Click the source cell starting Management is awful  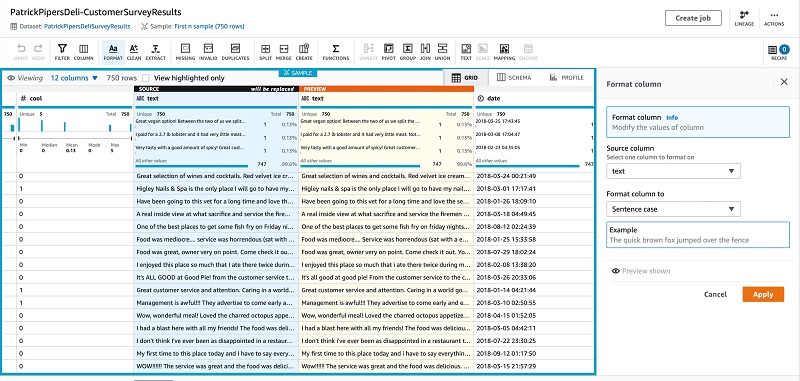tap(215, 302)
